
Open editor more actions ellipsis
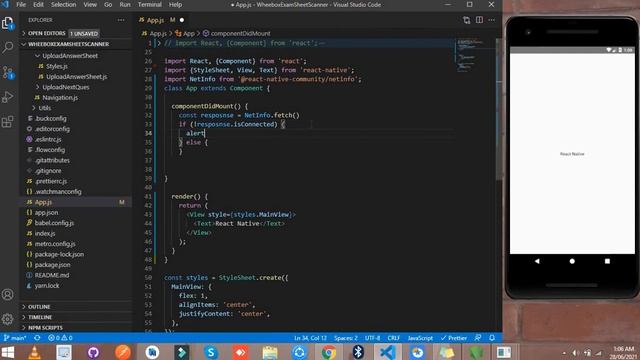pos(491,20)
